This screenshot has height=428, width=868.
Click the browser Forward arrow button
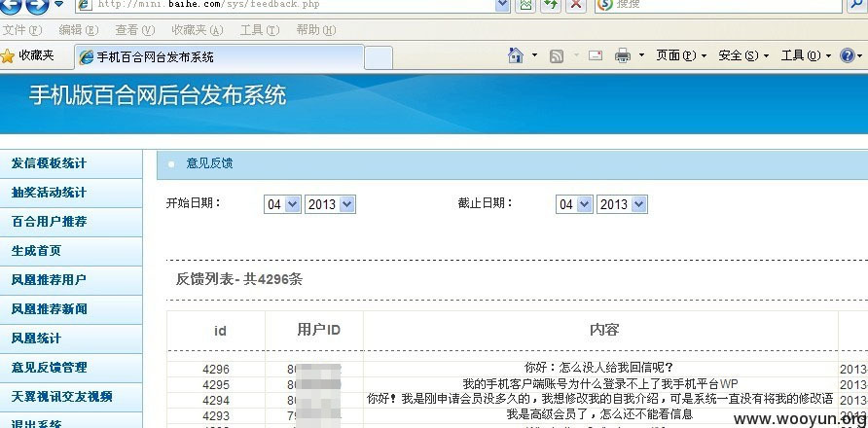37,5
